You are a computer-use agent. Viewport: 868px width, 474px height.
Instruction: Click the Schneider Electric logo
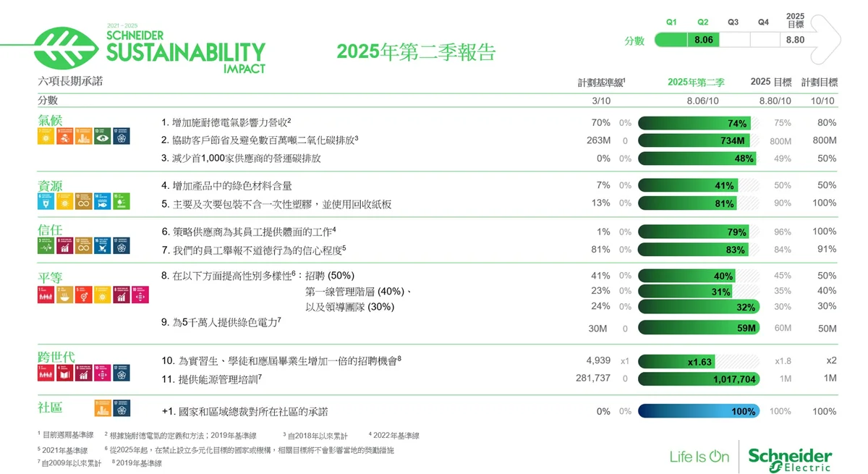click(789, 459)
